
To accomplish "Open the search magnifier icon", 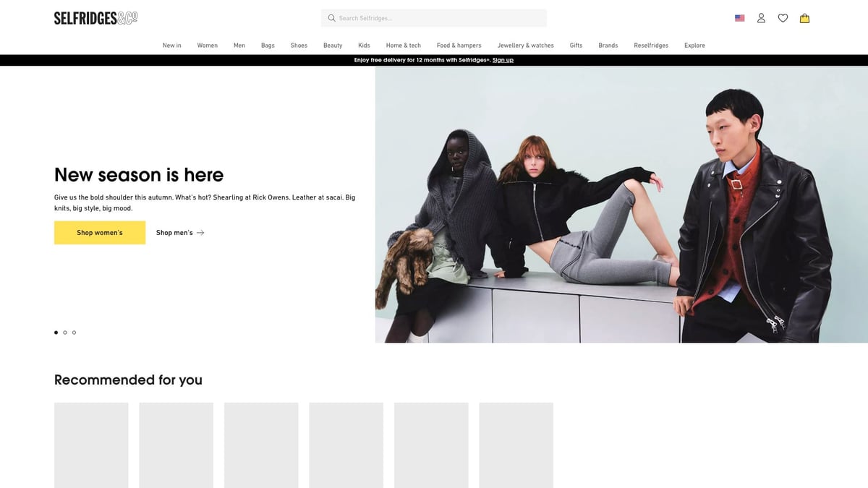I will tap(331, 18).
